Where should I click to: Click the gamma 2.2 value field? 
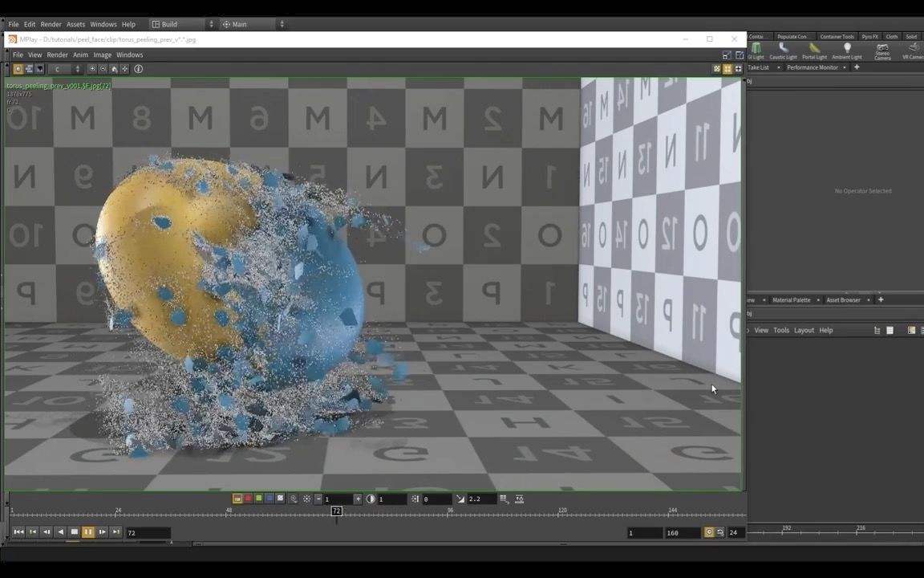pyautogui.click(x=482, y=499)
